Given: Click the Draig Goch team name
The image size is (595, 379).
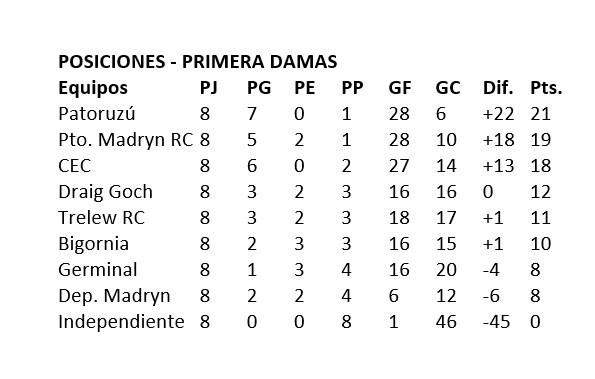Looking at the screenshot, I should pyautogui.click(x=105, y=192).
